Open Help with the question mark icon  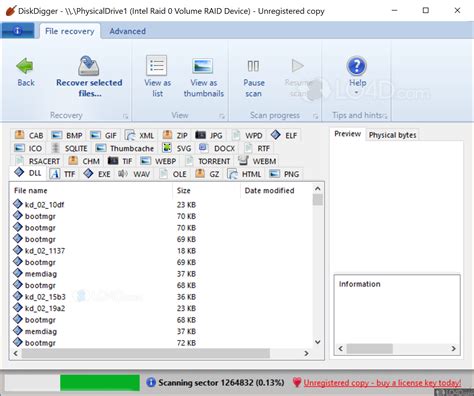357,66
